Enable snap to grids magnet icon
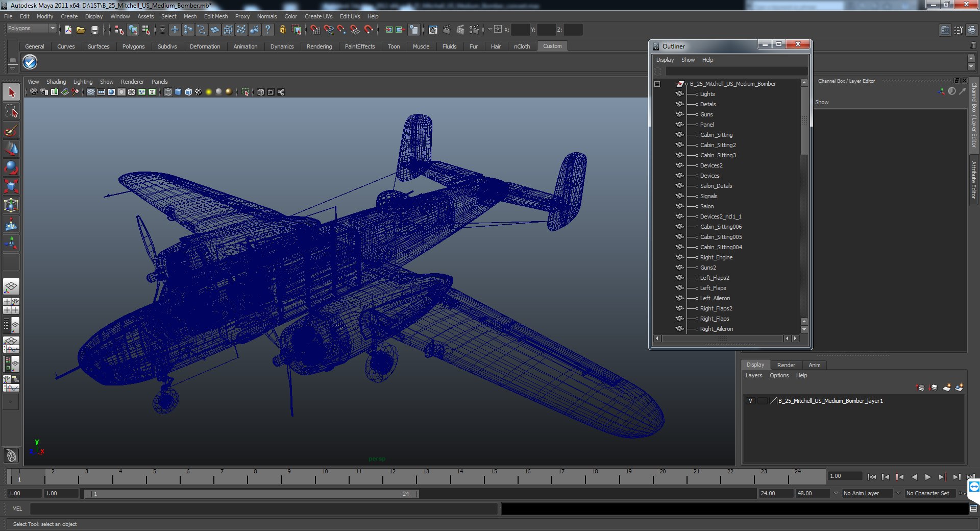The width and height of the screenshot is (980, 531). click(x=315, y=30)
